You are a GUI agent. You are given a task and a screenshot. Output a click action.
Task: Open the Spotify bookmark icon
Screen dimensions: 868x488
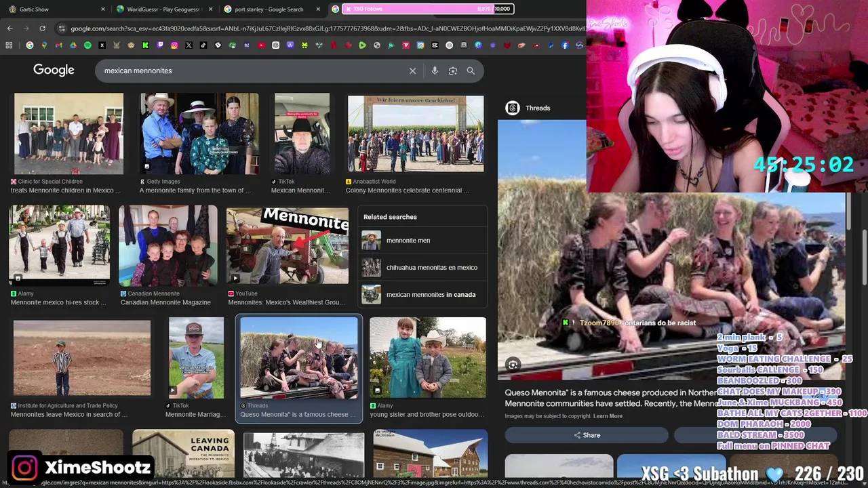click(87, 45)
